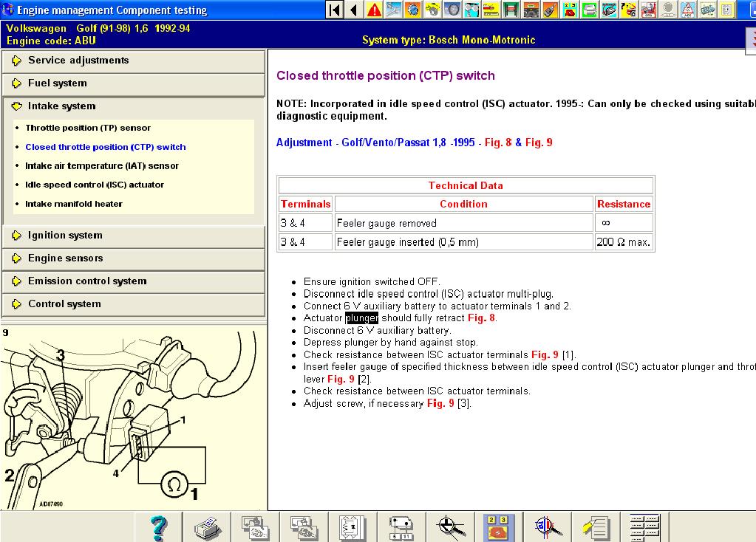Collapse the Intake system section

point(133,106)
